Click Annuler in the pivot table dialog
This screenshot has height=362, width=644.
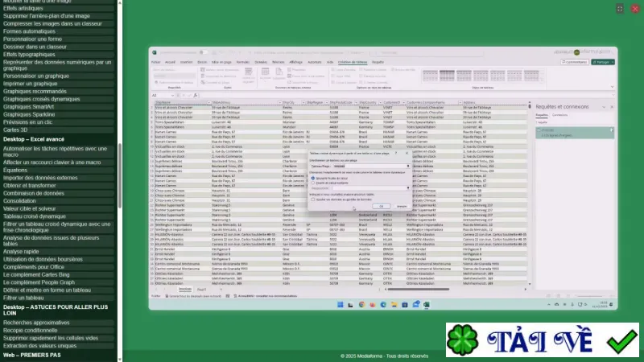pos(401,206)
